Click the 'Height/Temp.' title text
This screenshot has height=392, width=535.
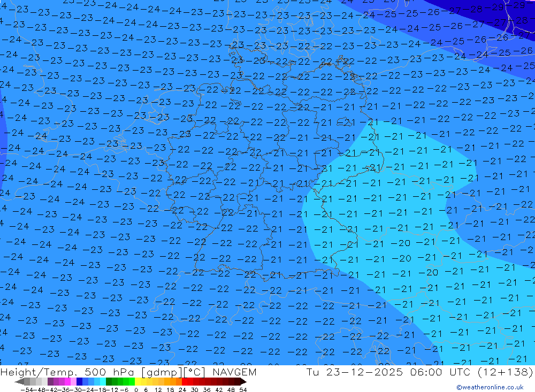39,372
